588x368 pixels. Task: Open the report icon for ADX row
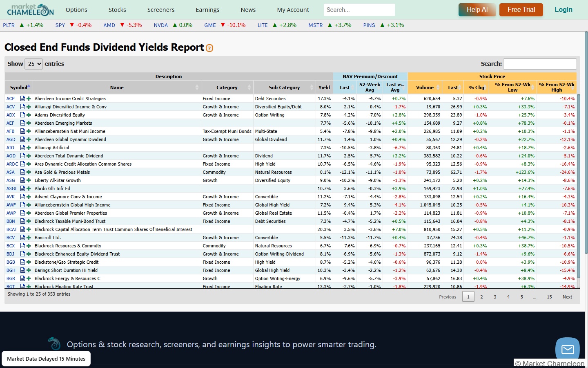[23, 115]
